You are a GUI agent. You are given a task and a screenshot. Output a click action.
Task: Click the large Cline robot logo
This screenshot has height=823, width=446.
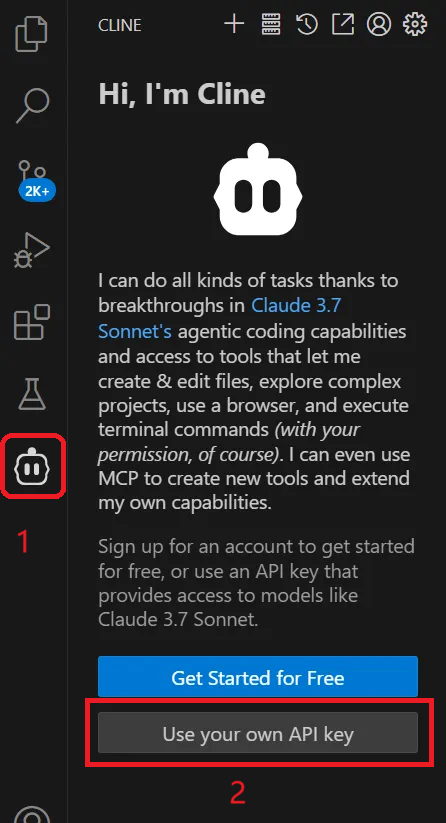coord(258,189)
